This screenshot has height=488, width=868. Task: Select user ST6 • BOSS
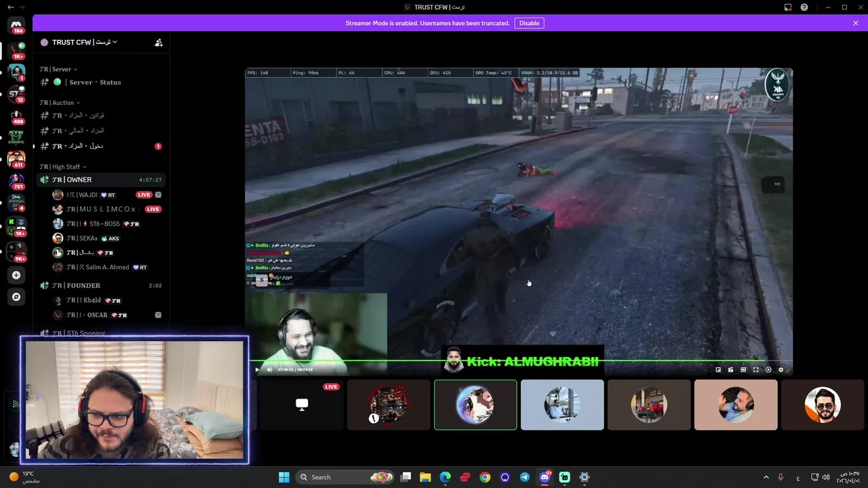107,224
